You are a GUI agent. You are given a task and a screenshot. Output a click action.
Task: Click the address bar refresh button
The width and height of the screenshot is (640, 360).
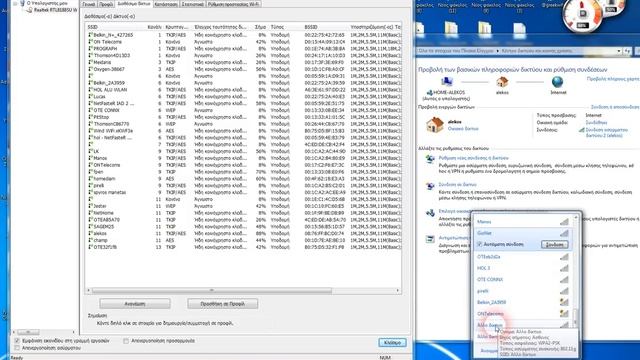click(627, 51)
